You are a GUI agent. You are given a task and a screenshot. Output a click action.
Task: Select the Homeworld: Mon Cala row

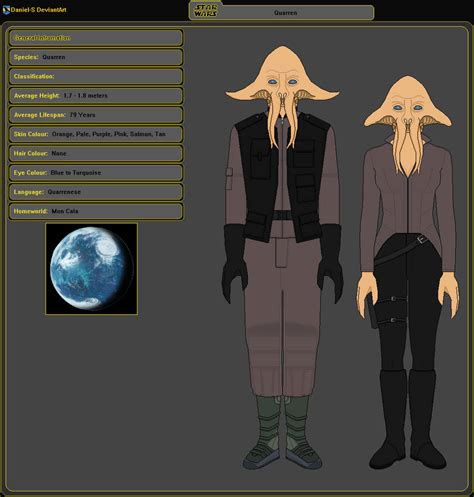pyautogui.click(x=96, y=211)
